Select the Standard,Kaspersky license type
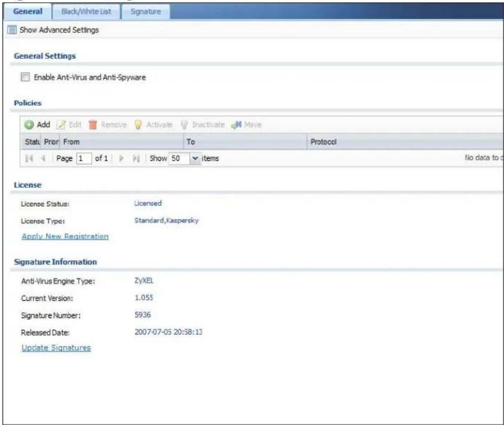Image resolution: width=504 pixels, height=425 pixels. coord(167,221)
